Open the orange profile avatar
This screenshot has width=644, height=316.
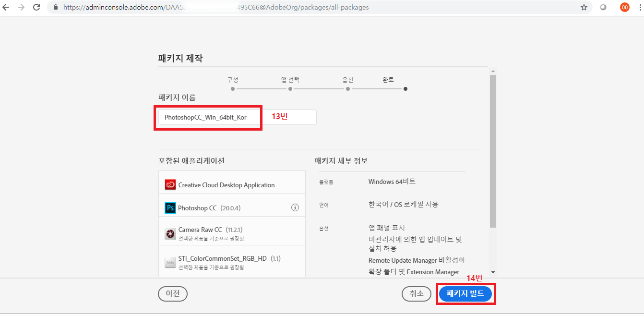click(624, 7)
